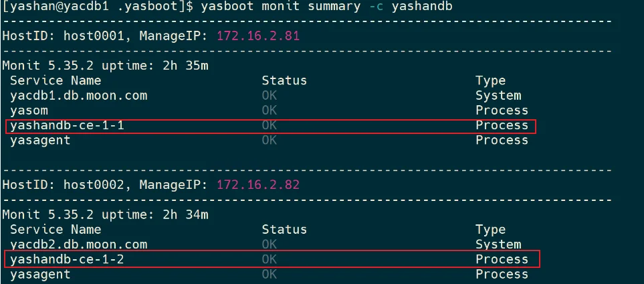The image size is (644, 284).
Task: Select IP address 172.16.2.81
Action: click(x=258, y=36)
